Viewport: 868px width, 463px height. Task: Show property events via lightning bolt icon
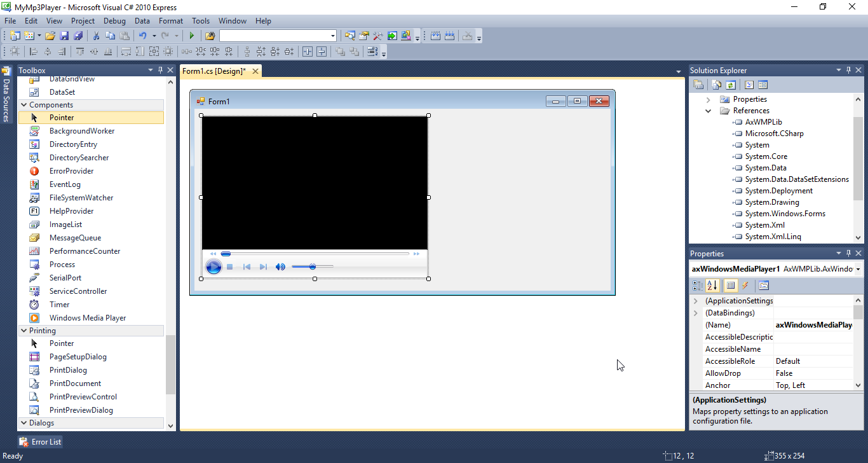pyautogui.click(x=745, y=286)
